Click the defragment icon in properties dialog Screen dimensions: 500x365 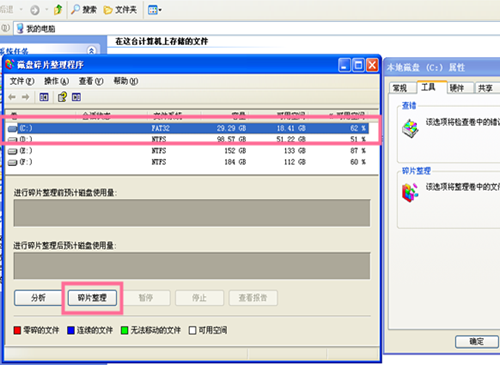[x=410, y=192]
